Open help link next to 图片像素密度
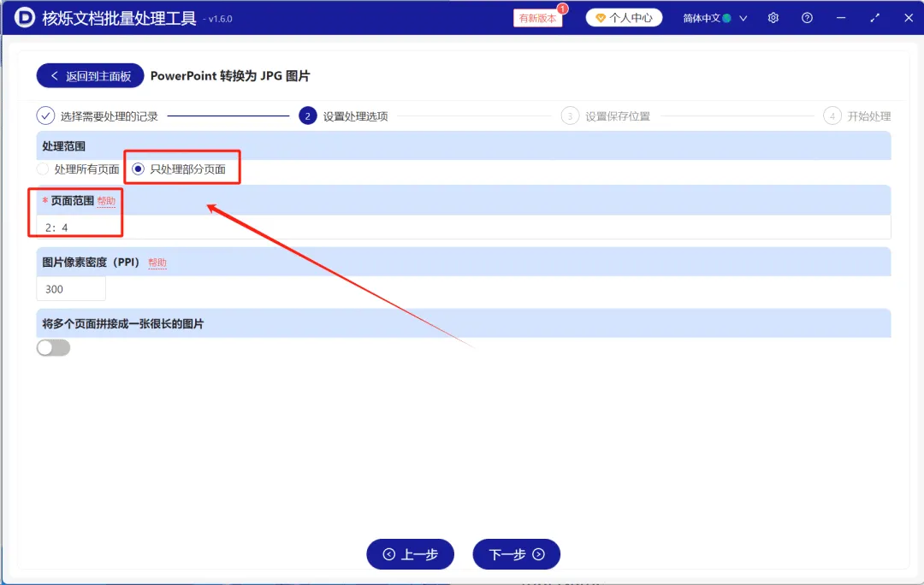 click(x=157, y=263)
